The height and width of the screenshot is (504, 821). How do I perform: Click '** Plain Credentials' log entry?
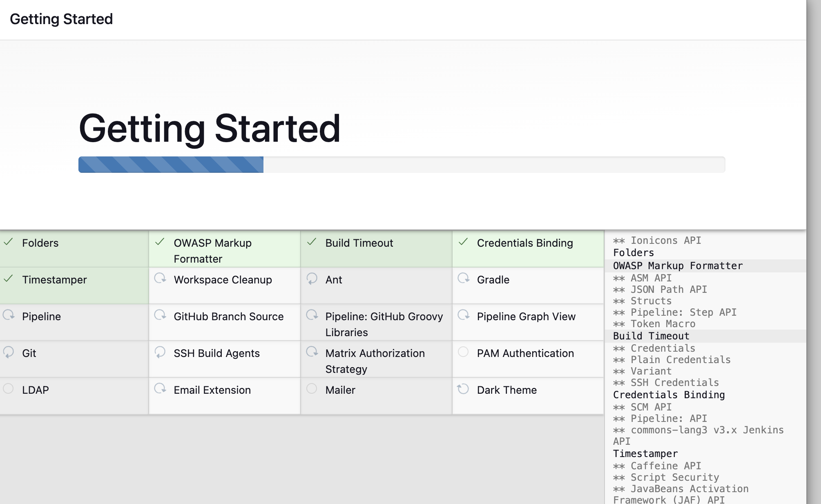point(672,360)
